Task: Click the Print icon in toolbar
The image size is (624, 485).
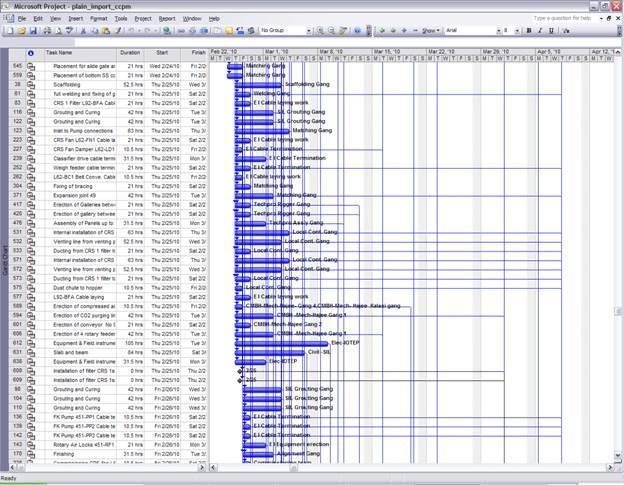Action: [x=45, y=31]
